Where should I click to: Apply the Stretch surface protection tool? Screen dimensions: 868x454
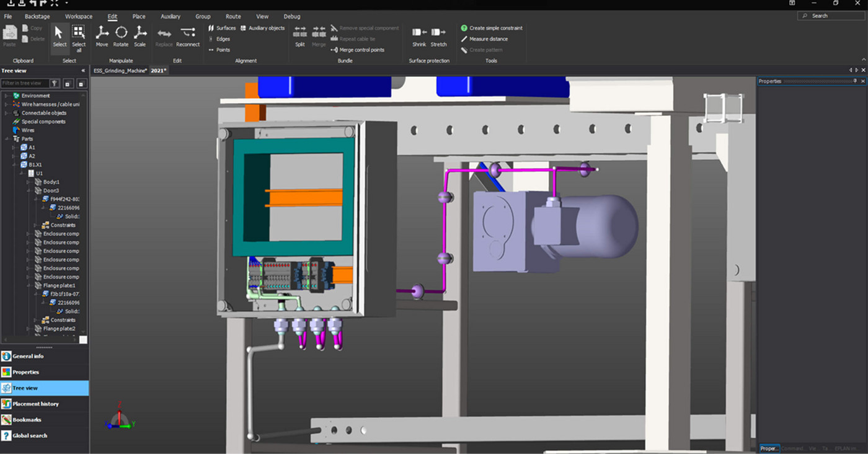438,35
